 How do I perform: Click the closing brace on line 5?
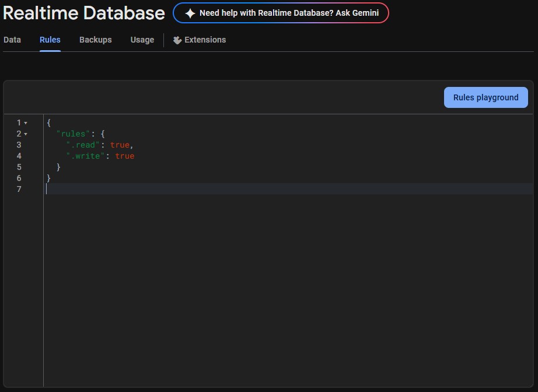(x=58, y=167)
